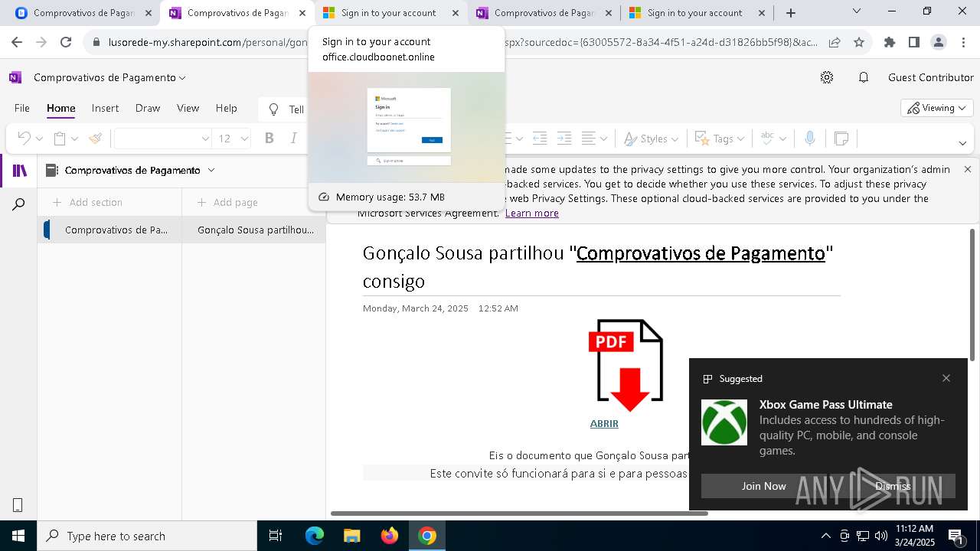Click the Guest Contributor account label
The height and width of the screenshot is (551, 980).
(x=931, y=77)
